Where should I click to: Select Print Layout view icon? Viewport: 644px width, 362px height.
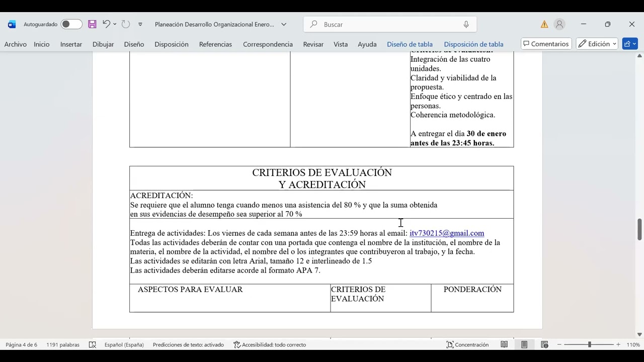(524, 344)
